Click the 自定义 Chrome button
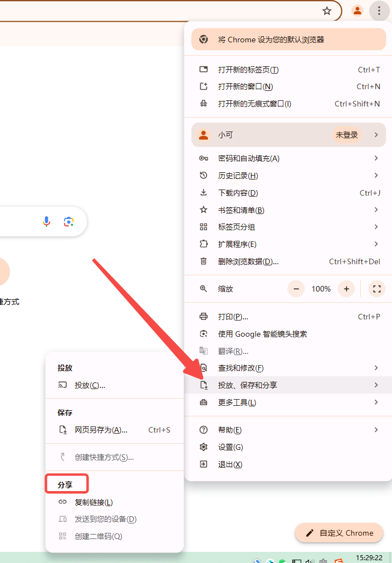The height and width of the screenshot is (563, 392). 339,533
